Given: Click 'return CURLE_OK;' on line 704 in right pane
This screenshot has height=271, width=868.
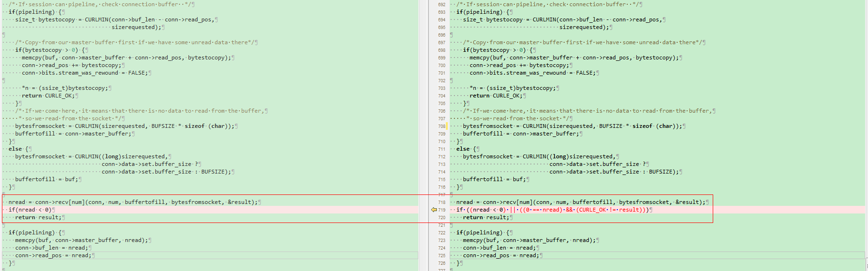Looking at the screenshot, I should pyautogui.click(x=496, y=96).
